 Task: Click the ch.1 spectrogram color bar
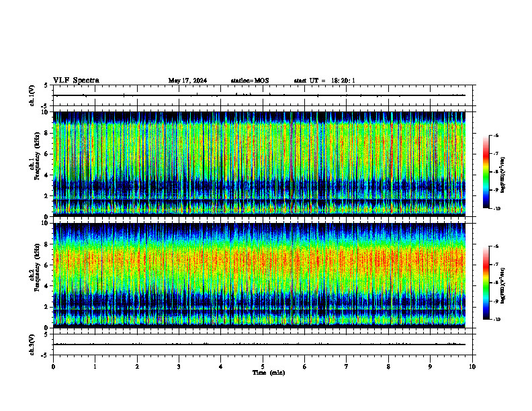(x=486, y=172)
